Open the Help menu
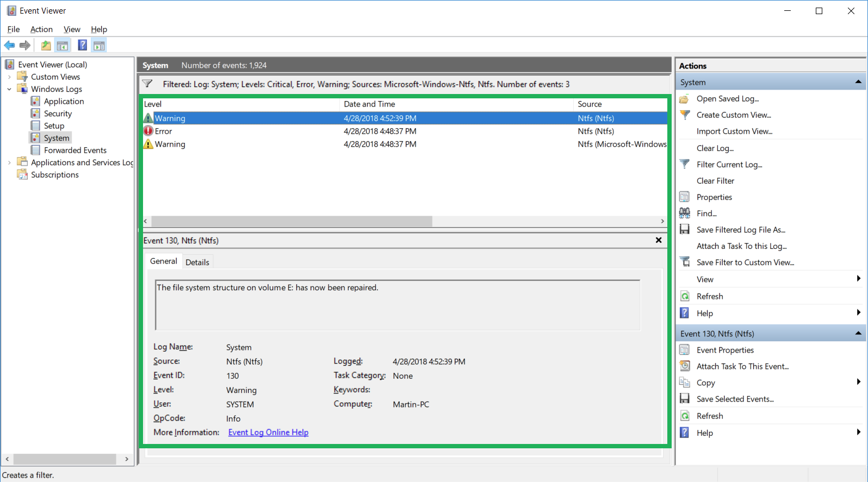Screen dimensions: 868x482 click(99, 29)
